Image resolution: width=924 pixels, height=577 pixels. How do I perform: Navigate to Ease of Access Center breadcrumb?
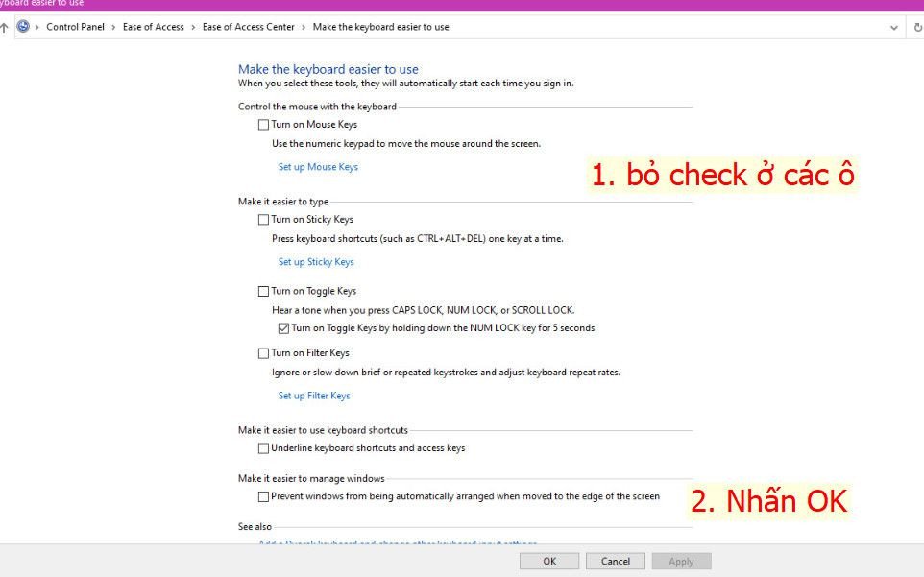[248, 27]
